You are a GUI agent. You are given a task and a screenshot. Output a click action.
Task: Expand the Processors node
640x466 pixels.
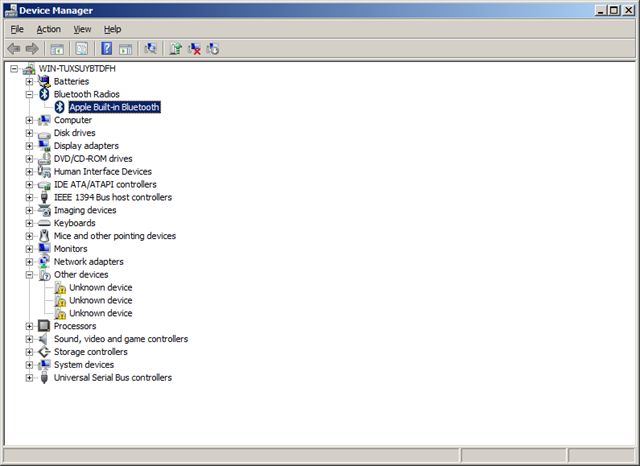[29, 326]
